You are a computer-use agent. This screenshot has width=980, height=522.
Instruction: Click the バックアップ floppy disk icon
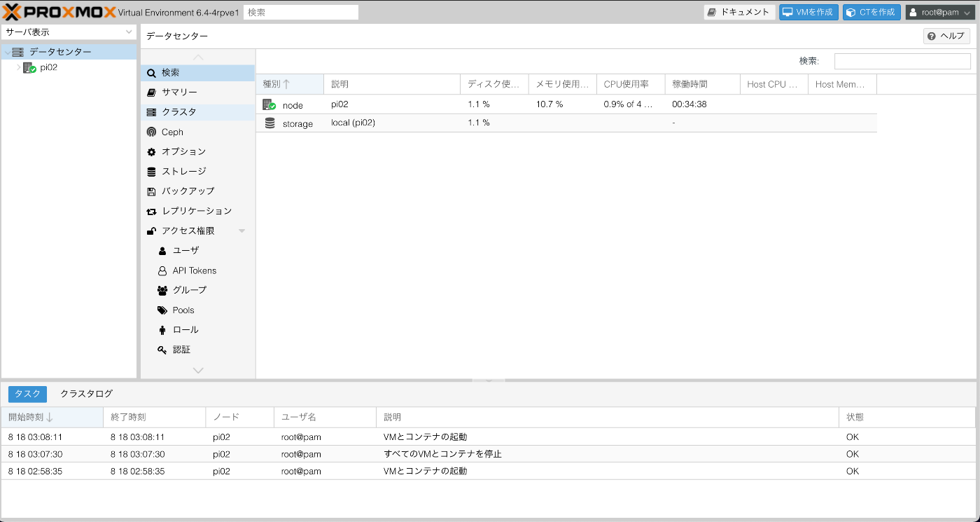point(151,191)
